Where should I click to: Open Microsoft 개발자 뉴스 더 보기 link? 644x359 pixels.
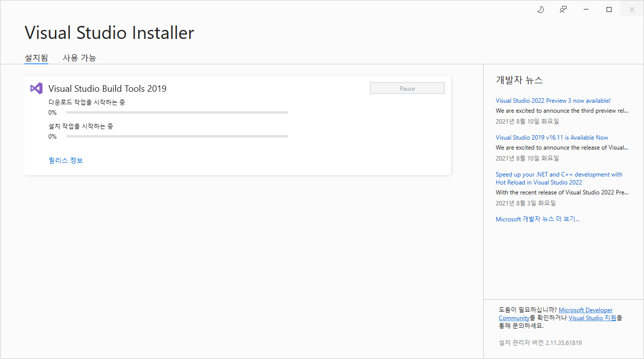click(x=538, y=219)
